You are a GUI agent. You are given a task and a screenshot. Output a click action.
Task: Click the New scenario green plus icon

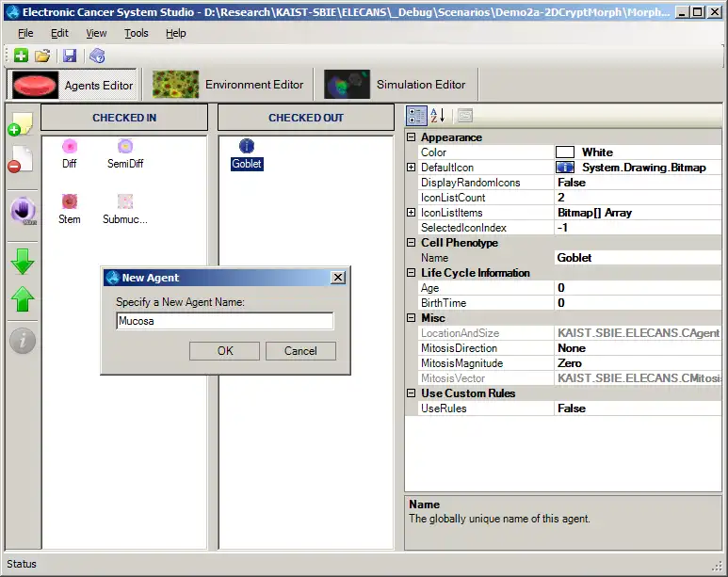[x=21, y=56]
